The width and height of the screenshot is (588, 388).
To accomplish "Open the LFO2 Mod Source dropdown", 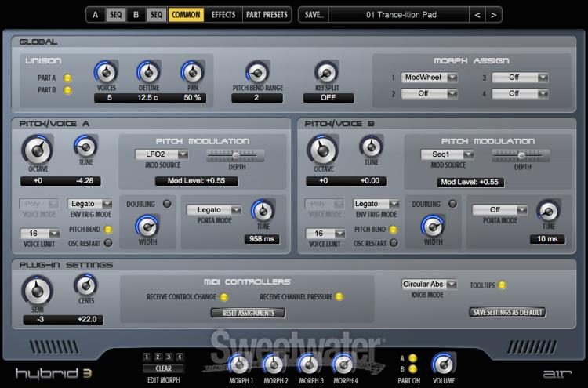I will (x=161, y=154).
